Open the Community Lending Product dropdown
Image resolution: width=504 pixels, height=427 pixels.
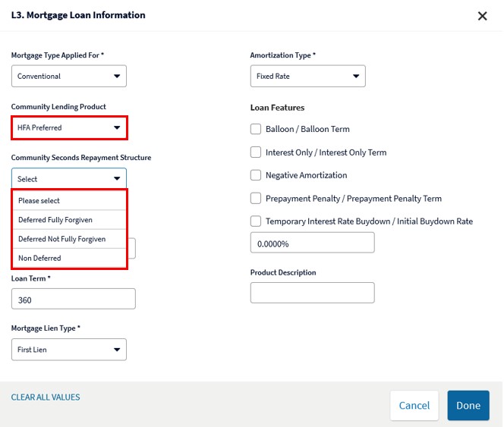click(x=69, y=127)
